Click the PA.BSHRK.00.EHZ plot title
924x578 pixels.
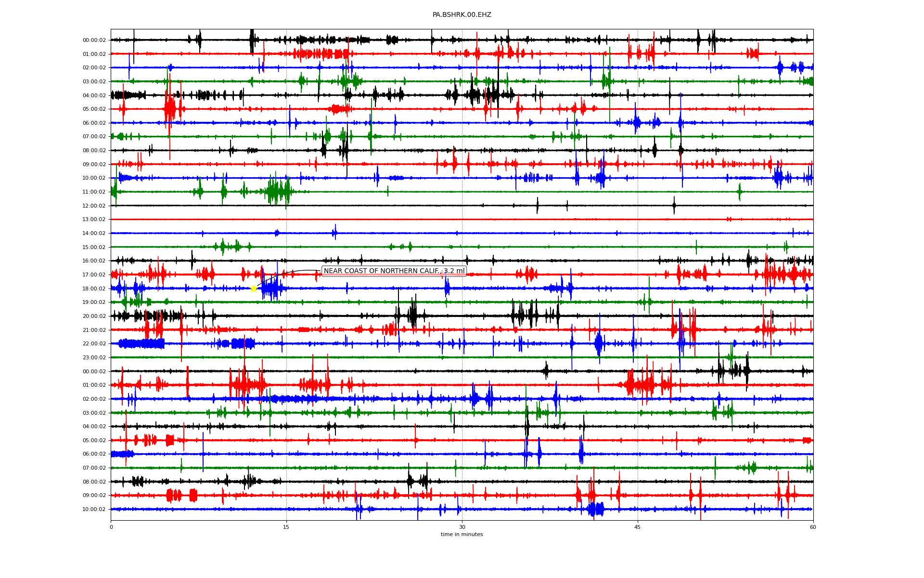[x=462, y=15]
